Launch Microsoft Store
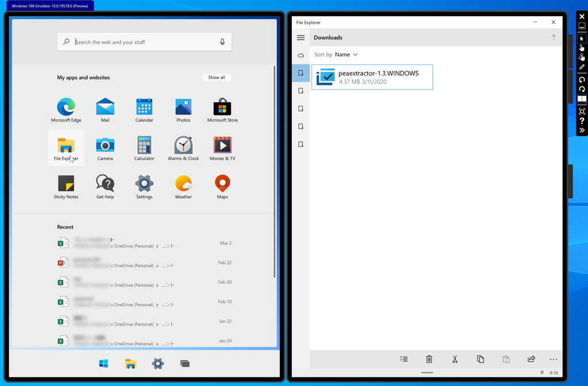 (222, 110)
